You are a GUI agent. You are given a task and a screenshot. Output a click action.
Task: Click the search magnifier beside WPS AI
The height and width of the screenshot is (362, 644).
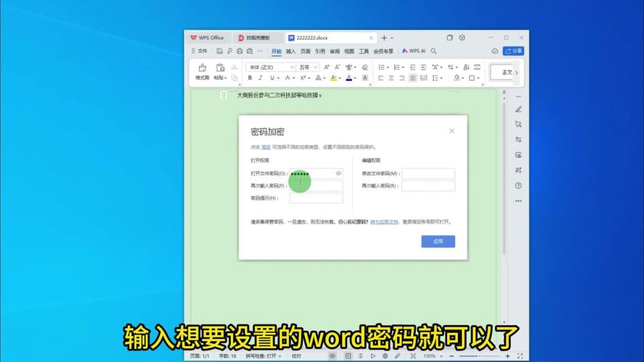[x=434, y=51]
